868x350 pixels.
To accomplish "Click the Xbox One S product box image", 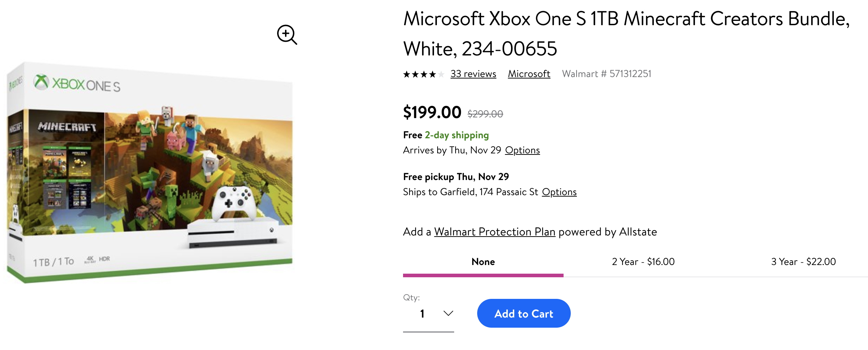I will (150, 173).
